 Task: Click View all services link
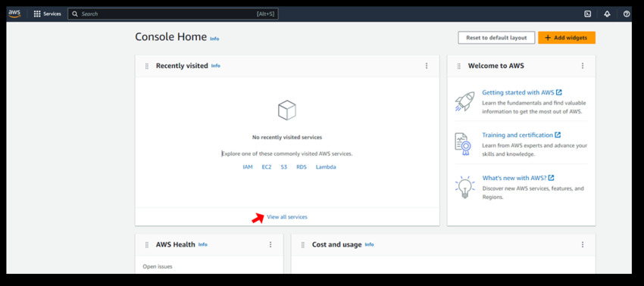coord(287,217)
